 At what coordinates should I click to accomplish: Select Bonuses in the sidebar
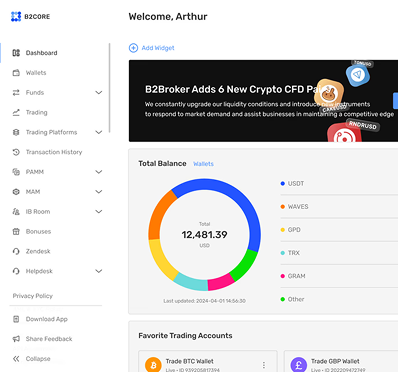(x=38, y=231)
